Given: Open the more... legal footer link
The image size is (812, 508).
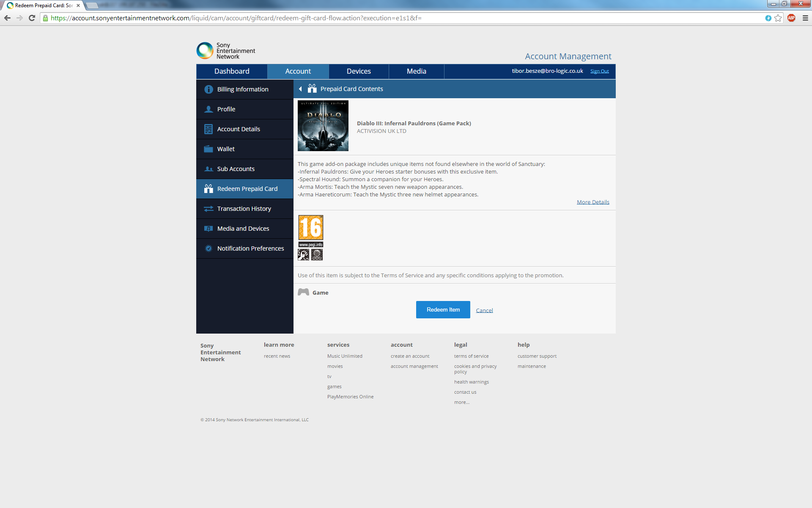Looking at the screenshot, I should pyautogui.click(x=462, y=402).
